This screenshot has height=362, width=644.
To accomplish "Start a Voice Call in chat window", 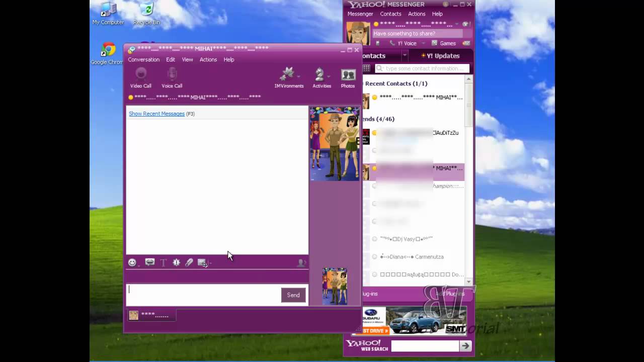I will 172,78.
